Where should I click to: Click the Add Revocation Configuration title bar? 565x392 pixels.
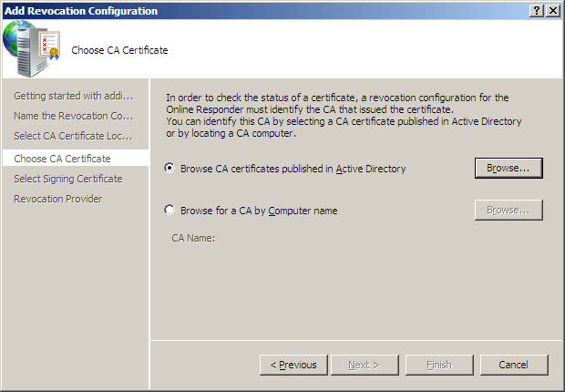point(266,11)
